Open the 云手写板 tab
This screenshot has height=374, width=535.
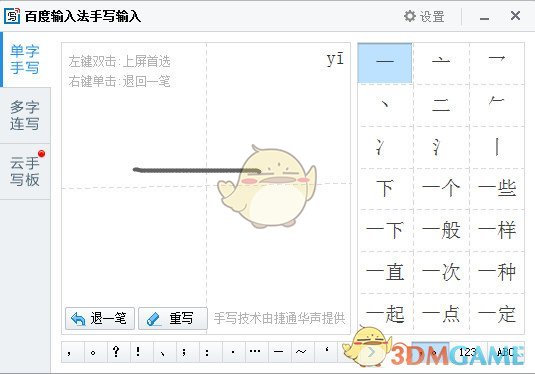click(x=25, y=171)
